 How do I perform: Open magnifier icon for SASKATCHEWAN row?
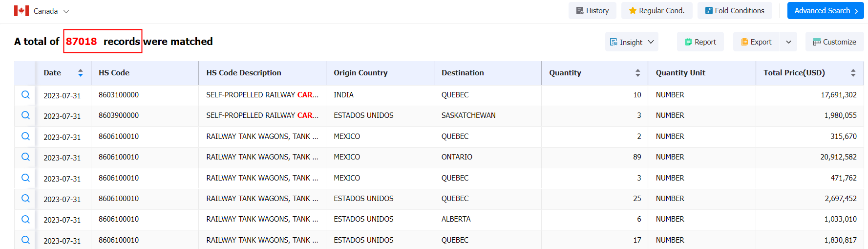click(25, 115)
